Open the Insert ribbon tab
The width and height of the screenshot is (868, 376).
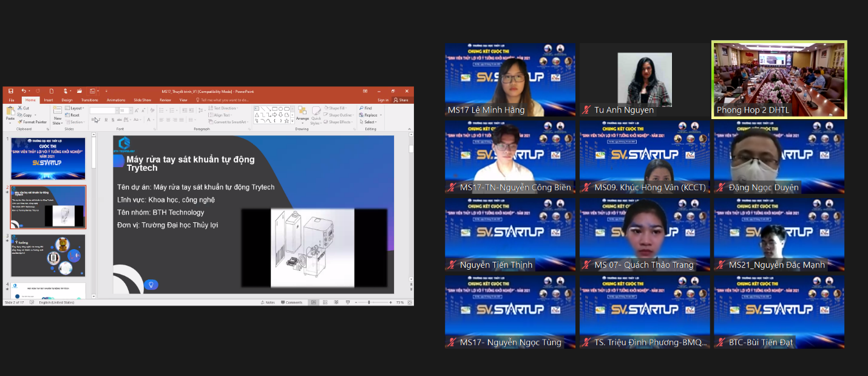point(48,100)
